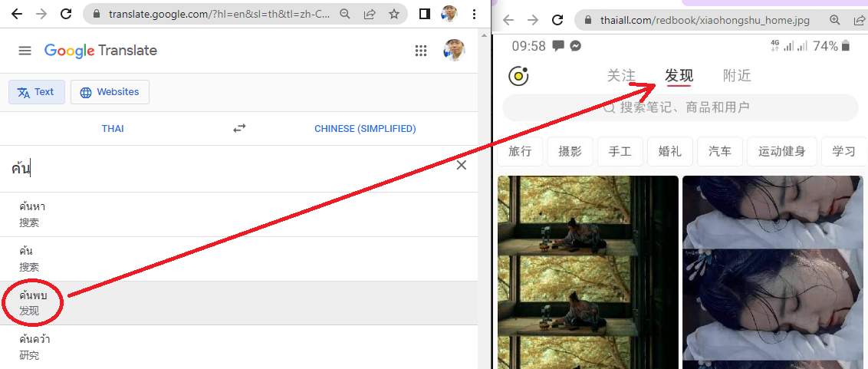Switch to the Websites translation mode
The width and height of the screenshot is (868, 369).
tap(110, 92)
